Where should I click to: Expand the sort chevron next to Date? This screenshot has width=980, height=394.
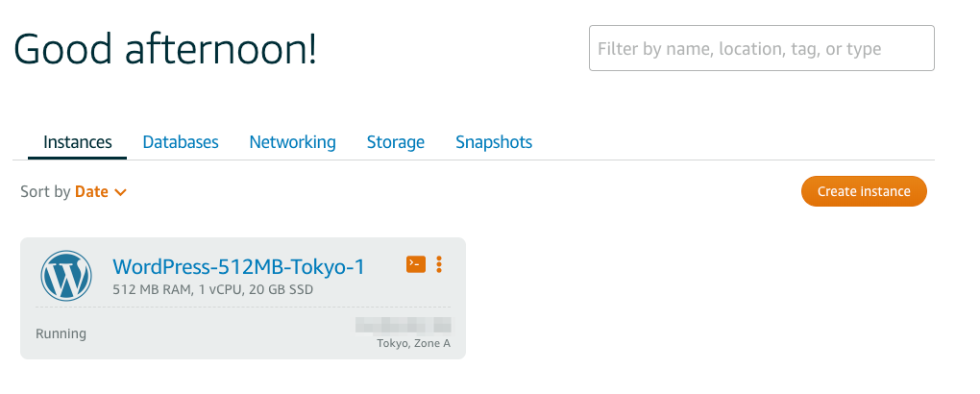[x=120, y=192]
